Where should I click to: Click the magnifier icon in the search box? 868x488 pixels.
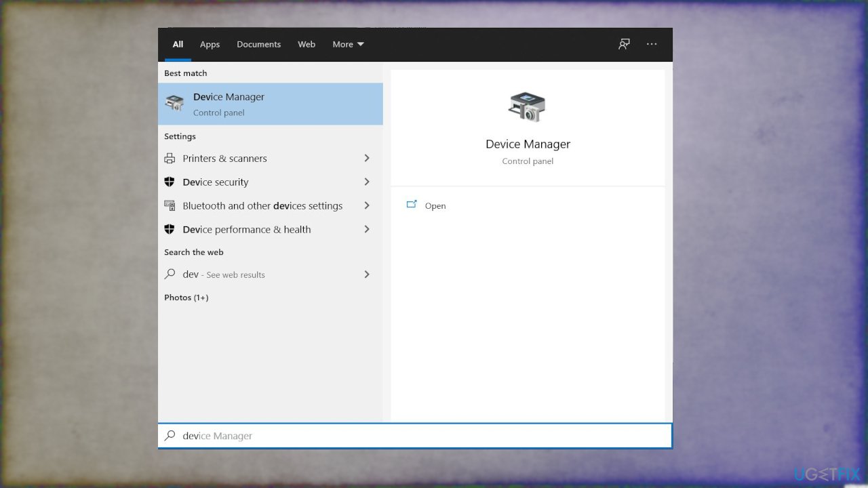point(170,436)
